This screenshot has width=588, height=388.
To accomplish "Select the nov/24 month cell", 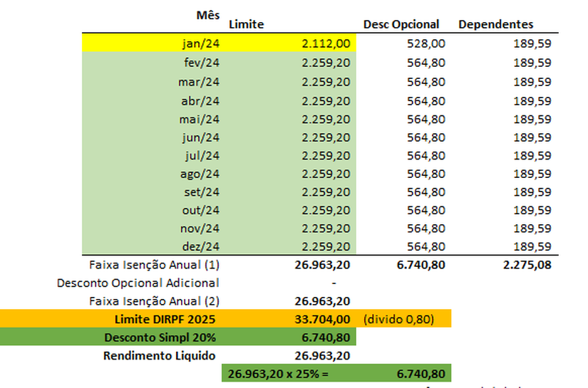I will click(x=200, y=229).
